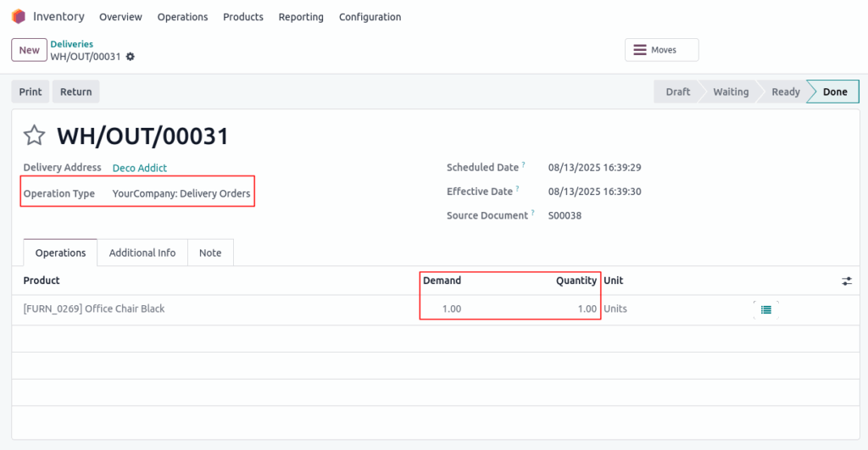Click the Source Document help tooltip mark
The height and width of the screenshot is (450, 868).
point(532,213)
